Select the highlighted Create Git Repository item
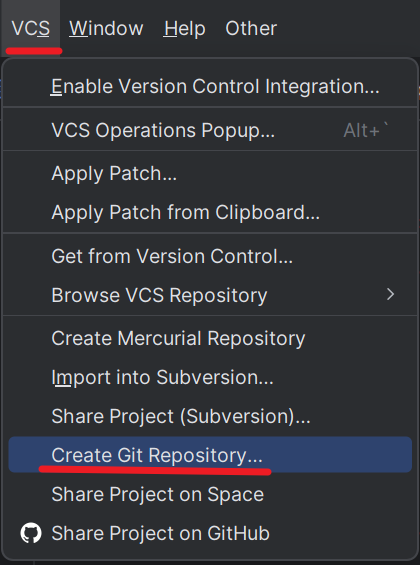This screenshot has height=565, width=420. point(210,455)
